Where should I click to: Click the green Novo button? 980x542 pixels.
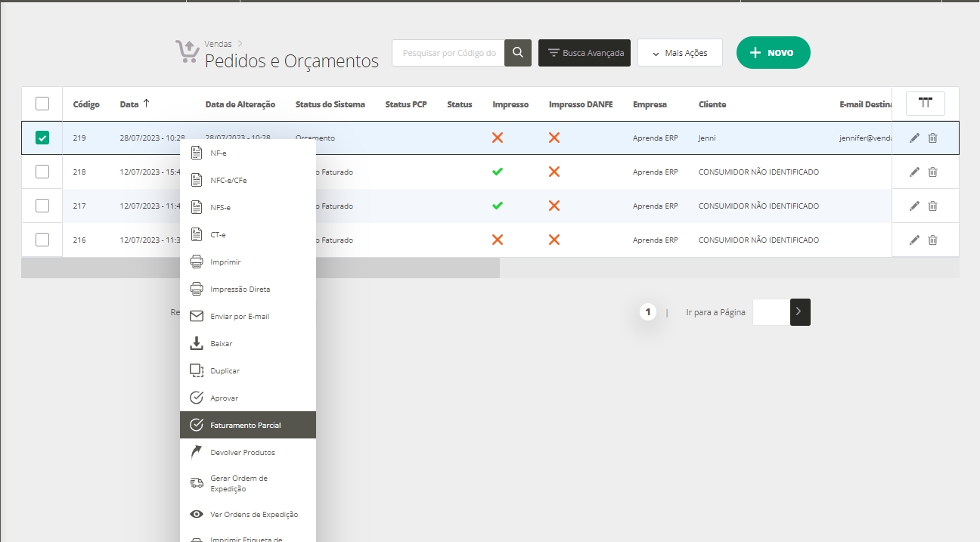773,53
